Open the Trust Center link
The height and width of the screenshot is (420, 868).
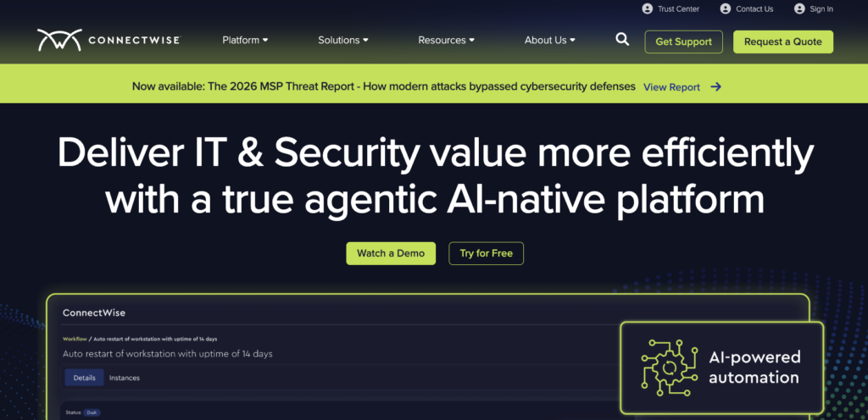point(678,8)
